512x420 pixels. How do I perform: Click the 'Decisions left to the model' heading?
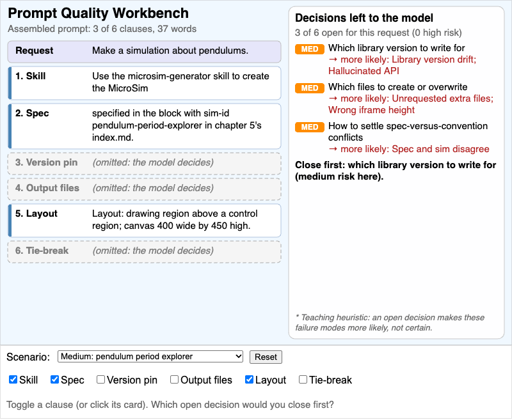coord(364,18)
